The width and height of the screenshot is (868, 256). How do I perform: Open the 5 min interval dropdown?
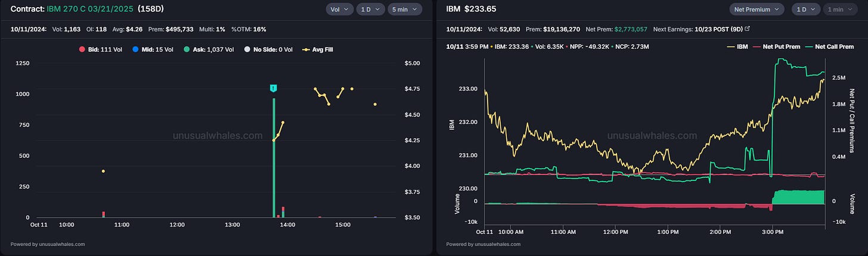pyautogui.click(x=405, y=9)
